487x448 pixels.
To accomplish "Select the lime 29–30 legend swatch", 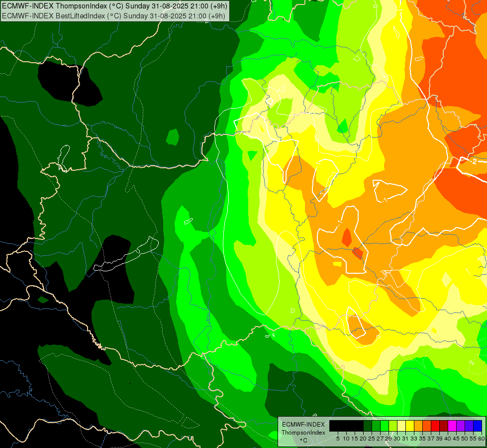I will [393, 426].
